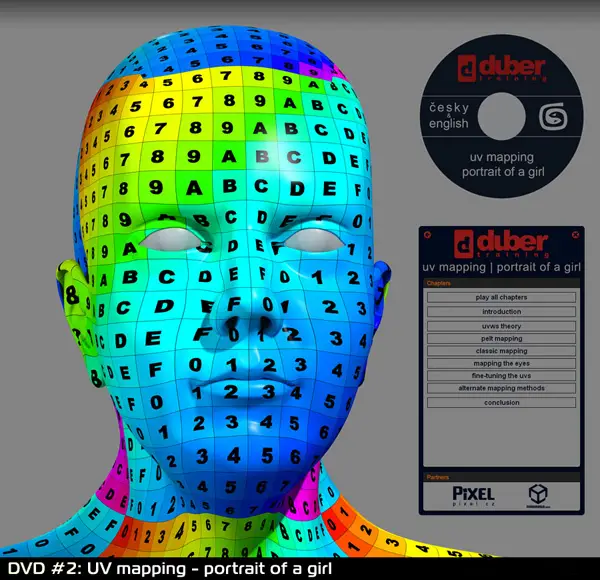Open the 'classic mapping' chapter
The height and width of the screenshot is (580, 600).
point(501,351)
